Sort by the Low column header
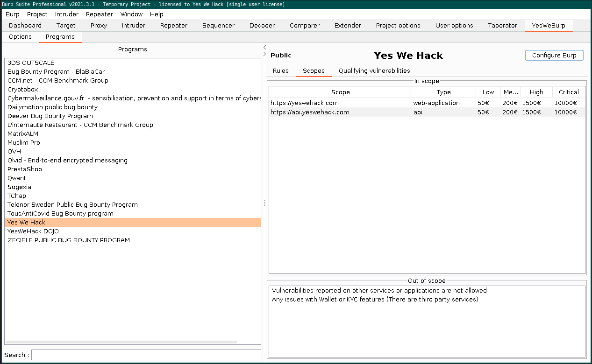Screen dimensions: 592x364 tap(488, 92)
